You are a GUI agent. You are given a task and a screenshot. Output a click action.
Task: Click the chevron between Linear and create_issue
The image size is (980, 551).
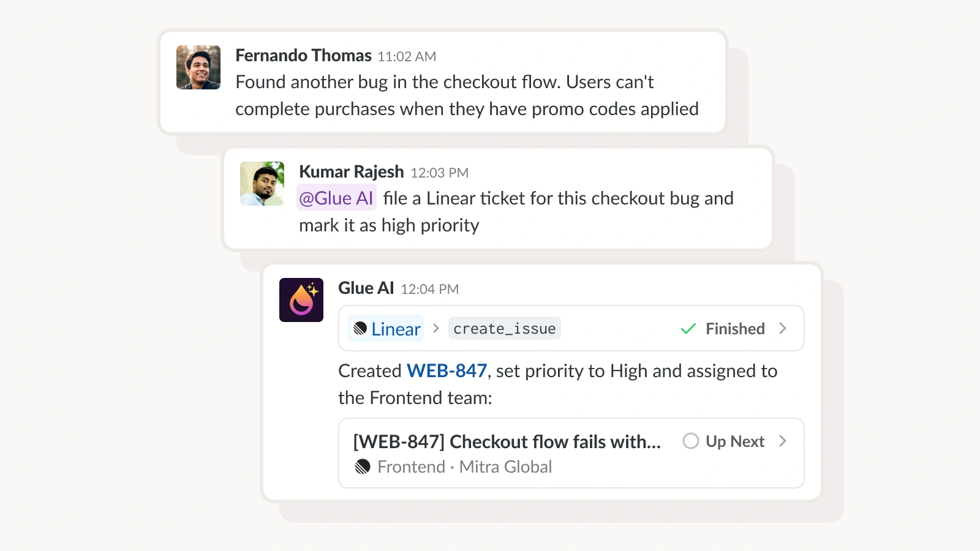436,328
